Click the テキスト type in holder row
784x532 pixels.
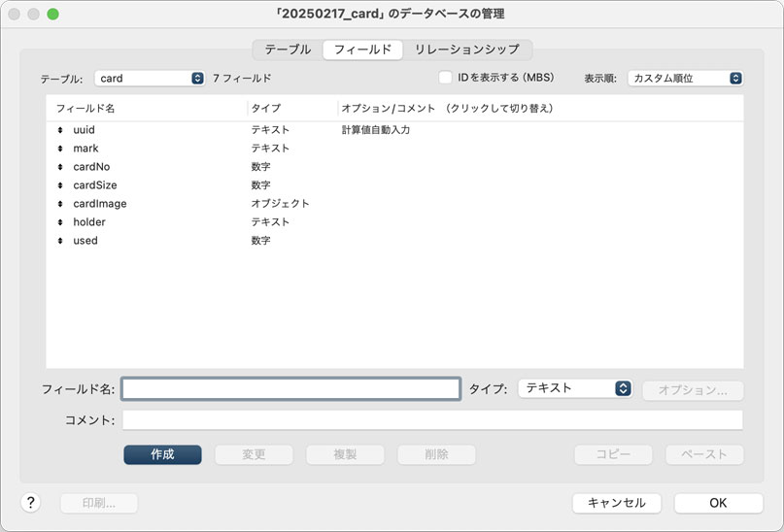click(270, 222)
